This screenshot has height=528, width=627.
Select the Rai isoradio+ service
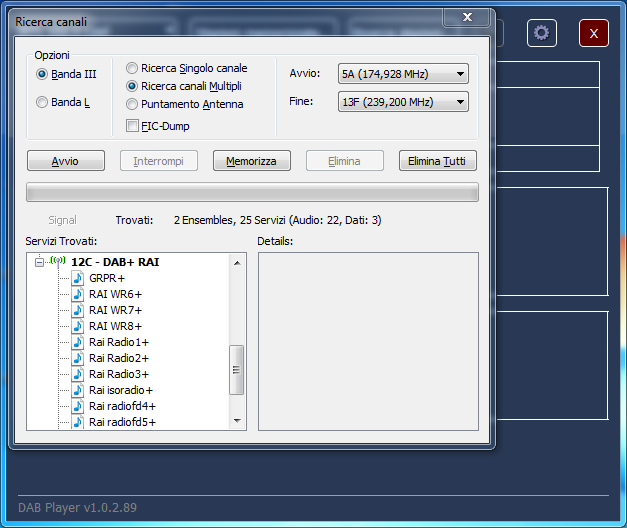click(x=121, y=390)
